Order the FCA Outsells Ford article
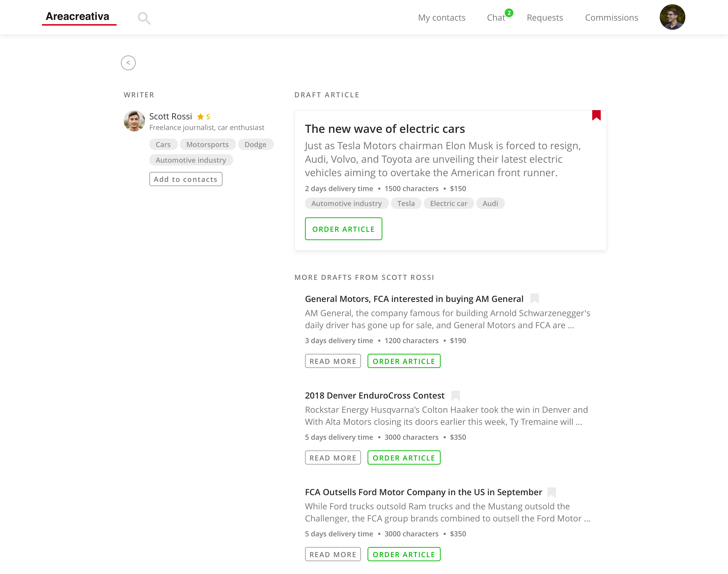728x574 pixels. tap(404, 554)
